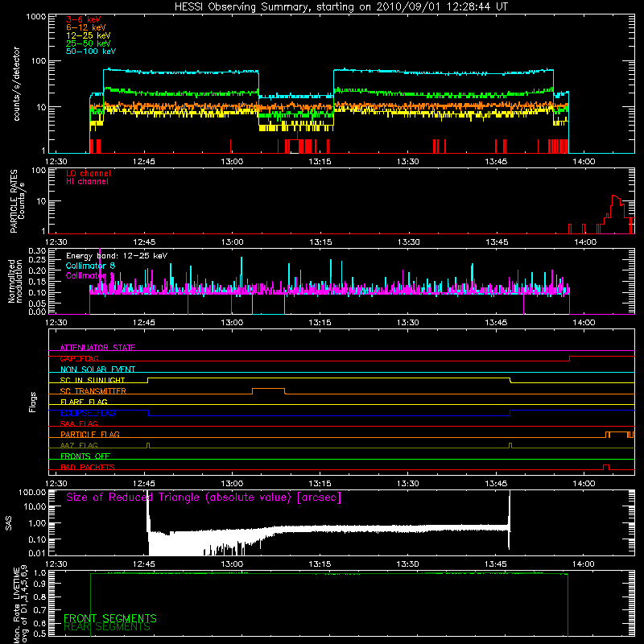Click the LO channel legend label

[x=89, y=174]
